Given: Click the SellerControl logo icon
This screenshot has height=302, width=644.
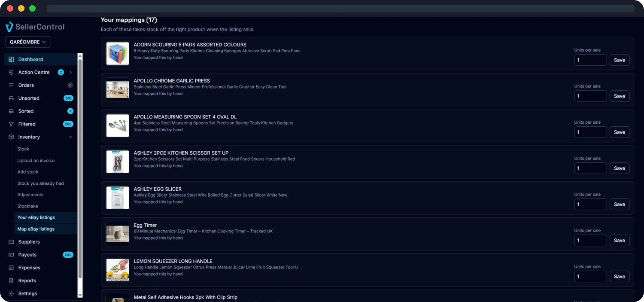Looking at the screenshot, I should point(9,27).
